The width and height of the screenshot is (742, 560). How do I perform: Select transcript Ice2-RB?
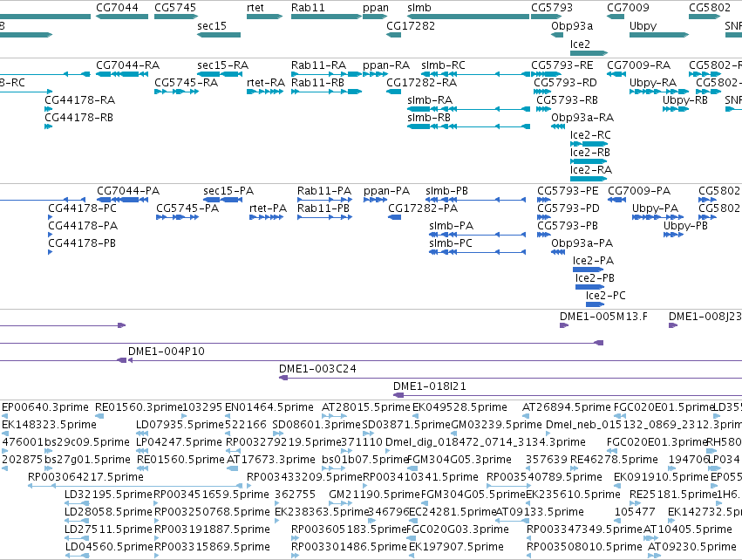point(589,161)
